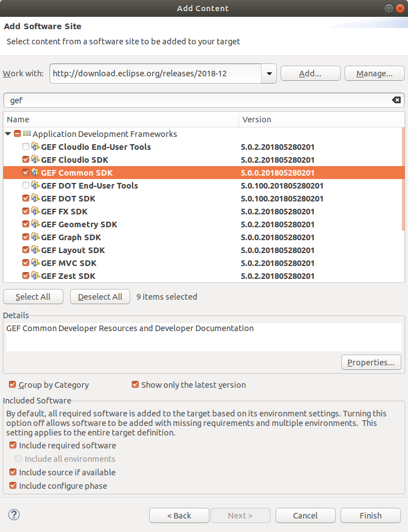Go to the previous page with Back
The image size is (408, 532).
[179, 515]
